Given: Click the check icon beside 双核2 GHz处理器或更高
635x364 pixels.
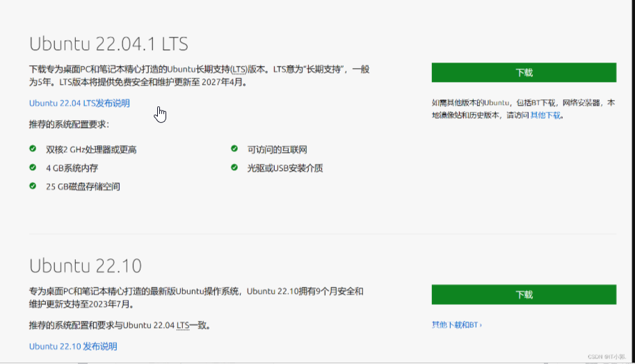Looking at the screenshot, I should click(x=33, y=149).
